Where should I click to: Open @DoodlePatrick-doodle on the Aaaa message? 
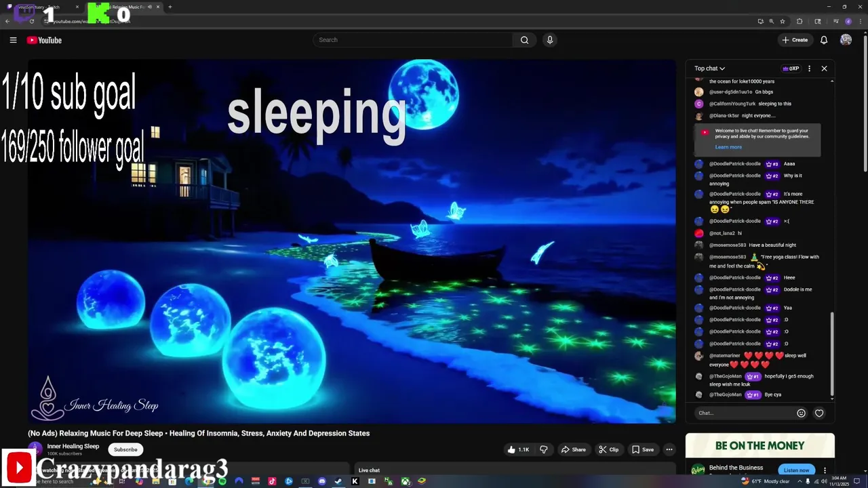[x=735, y=164]
